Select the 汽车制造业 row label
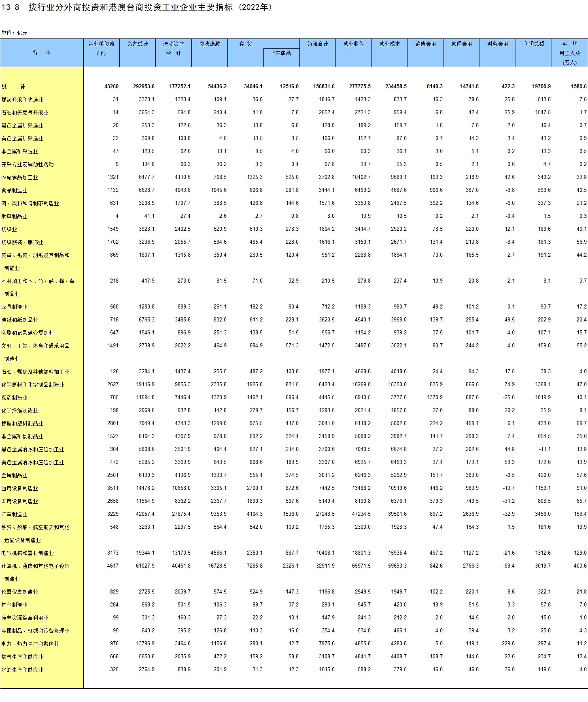588x702 pixels. [15, 514]
